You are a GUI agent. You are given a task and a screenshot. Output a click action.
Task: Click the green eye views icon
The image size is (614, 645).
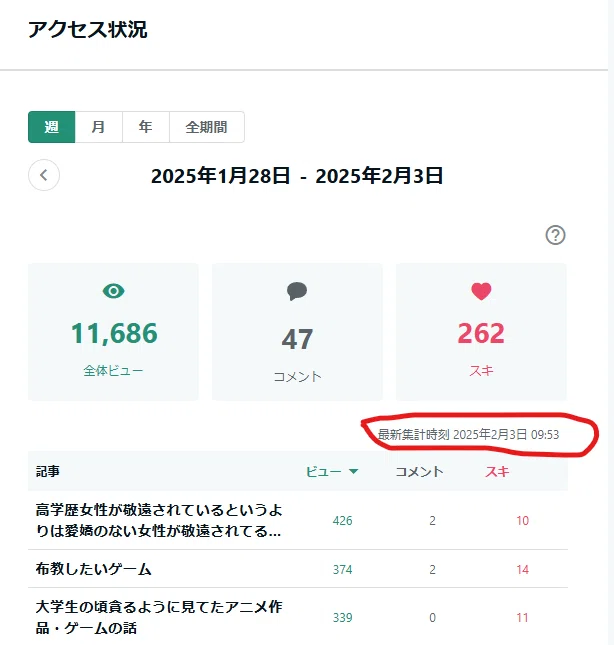(114, 291)
